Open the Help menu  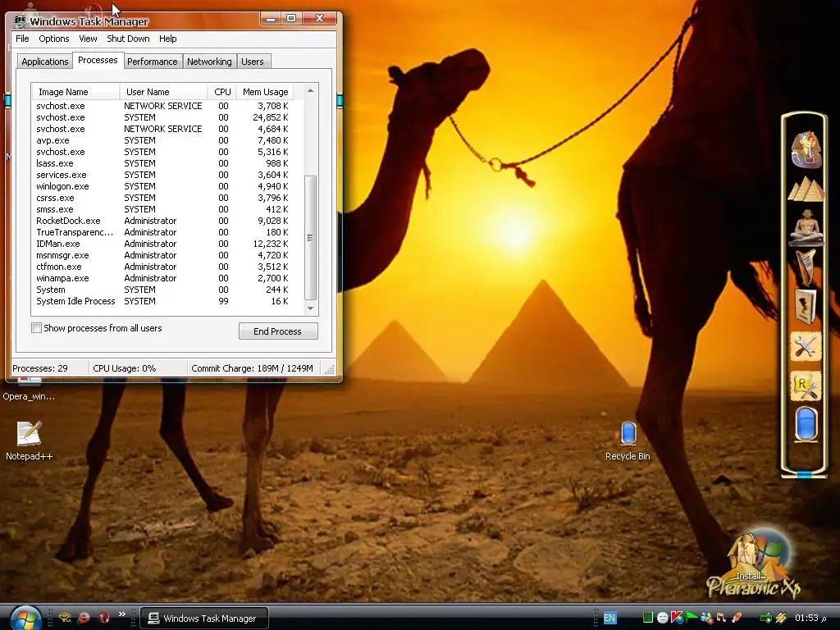[167, 39]
